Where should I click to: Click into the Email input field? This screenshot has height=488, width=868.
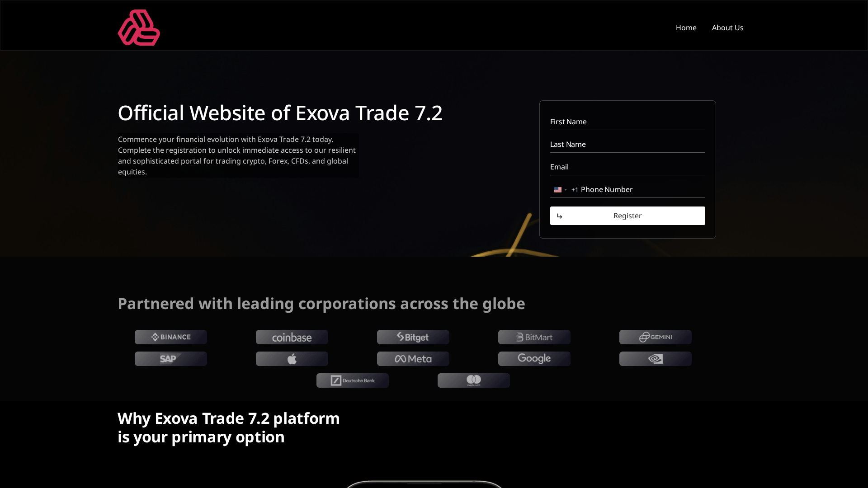click(627, 167)
